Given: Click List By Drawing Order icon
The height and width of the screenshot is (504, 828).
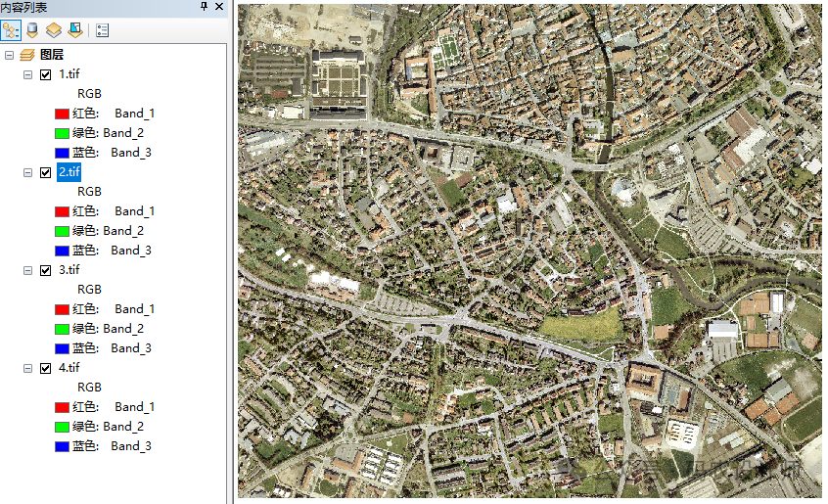Looking at the screenshot, I should (x=12, y=29).
